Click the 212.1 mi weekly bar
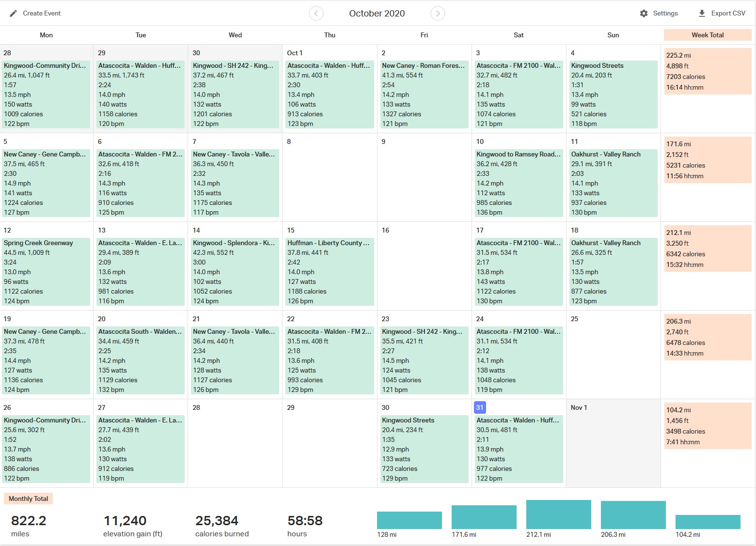Screen dimensions: 756x546 pos(559,515)
